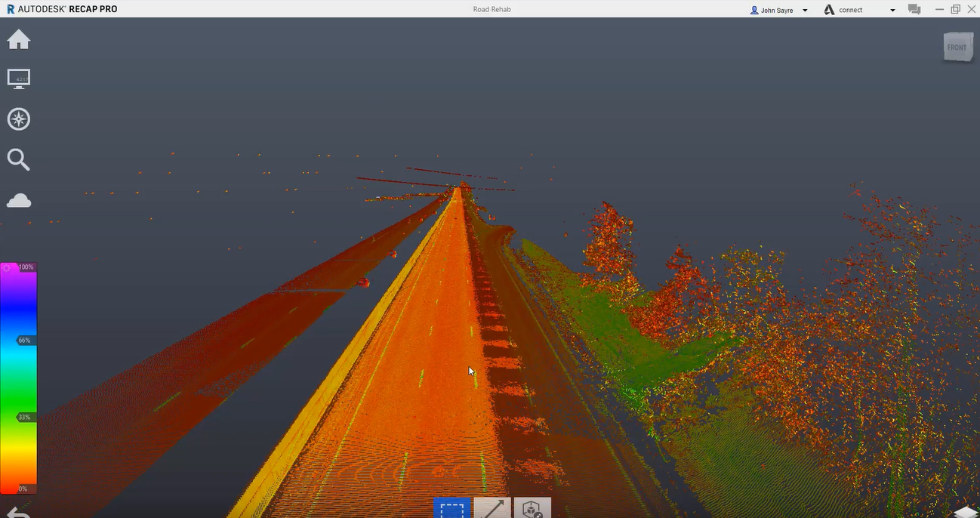This screenshot has height=518, width=980.
Task: Select the window selection rectangle tool
Action: tap(452, 509)
